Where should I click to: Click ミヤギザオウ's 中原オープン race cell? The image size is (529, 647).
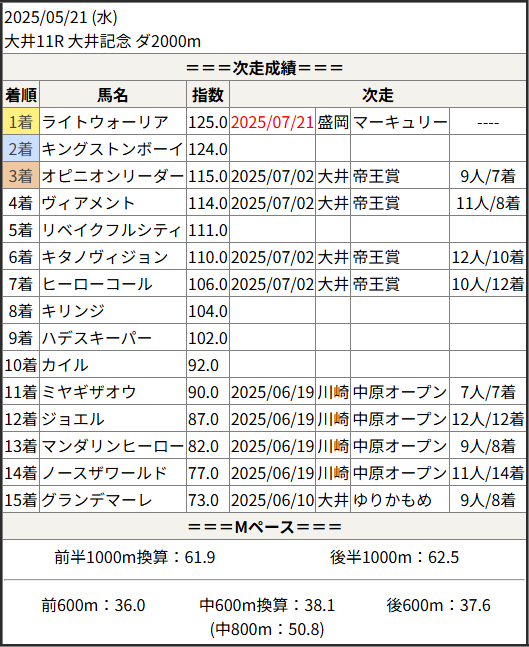(400, 392)
